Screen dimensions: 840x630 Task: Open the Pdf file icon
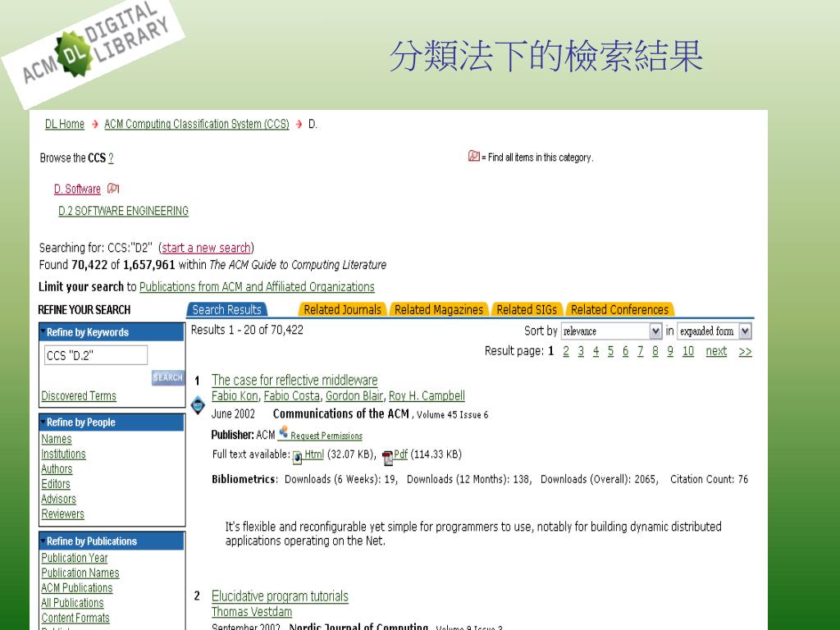pyautogui.click(x=388, y=457)
